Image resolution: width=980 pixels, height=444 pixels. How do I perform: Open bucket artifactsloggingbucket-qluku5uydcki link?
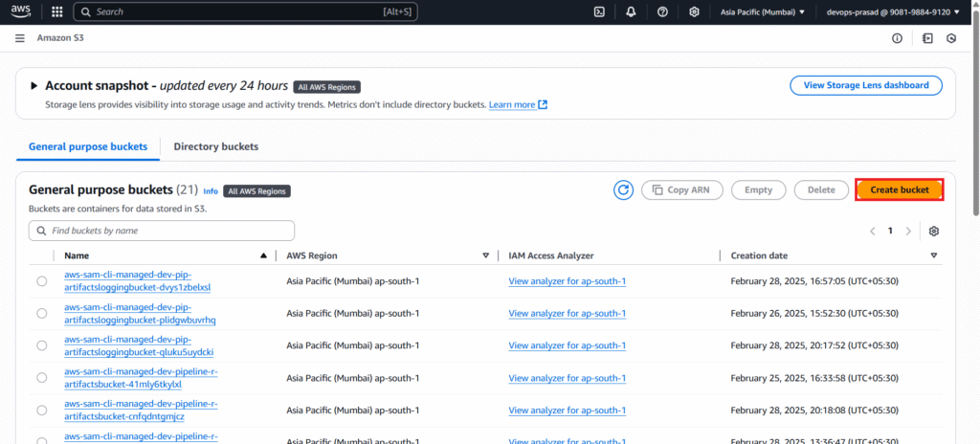[x=139, y=345]
